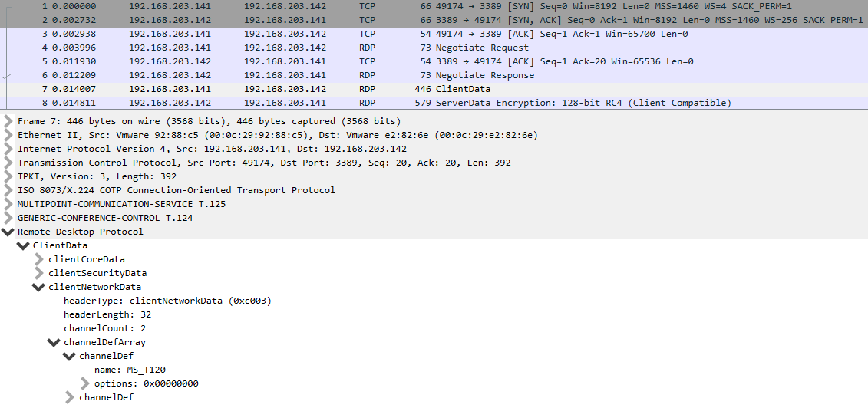
Task: Collapse the Remote Desktop Protocol section
Action: (8, 232)
